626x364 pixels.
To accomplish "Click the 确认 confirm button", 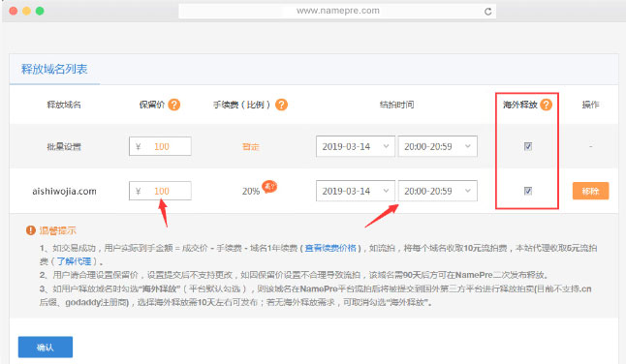I will (x=46, y=348).
